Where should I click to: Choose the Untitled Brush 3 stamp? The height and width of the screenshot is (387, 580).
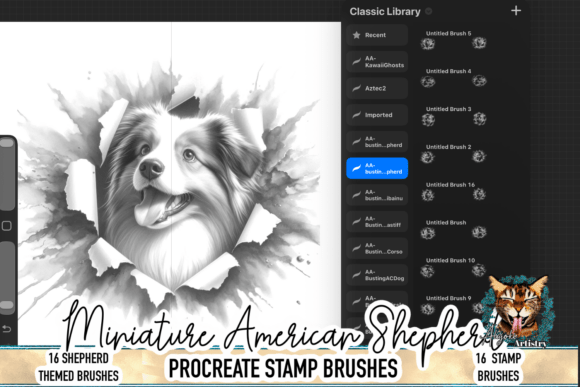(454, 116)
